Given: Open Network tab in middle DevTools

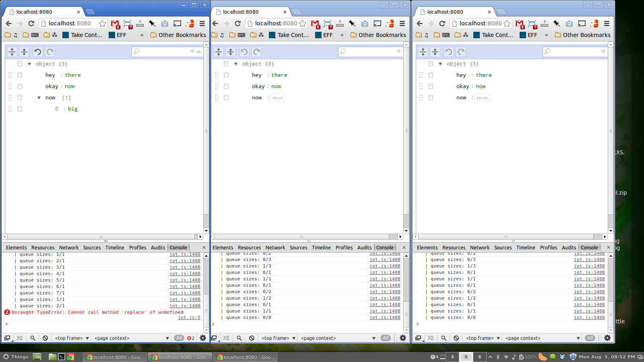Looking at the screenshot, I should tap(275, 247).
